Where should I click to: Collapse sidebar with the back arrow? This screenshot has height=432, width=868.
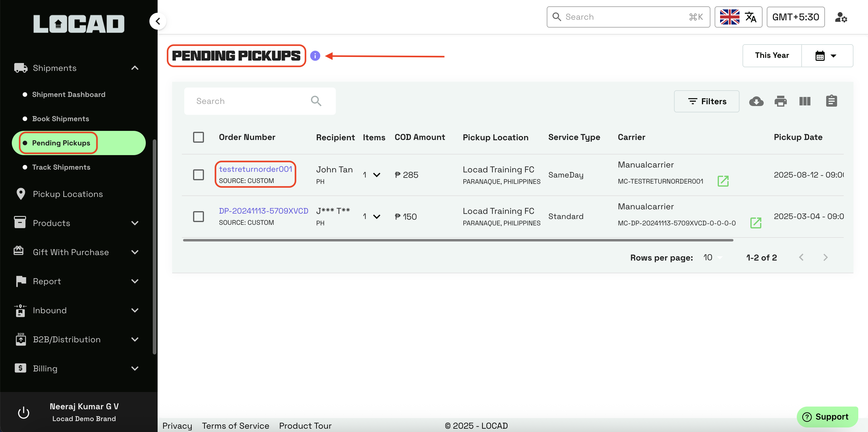tap(158, 21)
